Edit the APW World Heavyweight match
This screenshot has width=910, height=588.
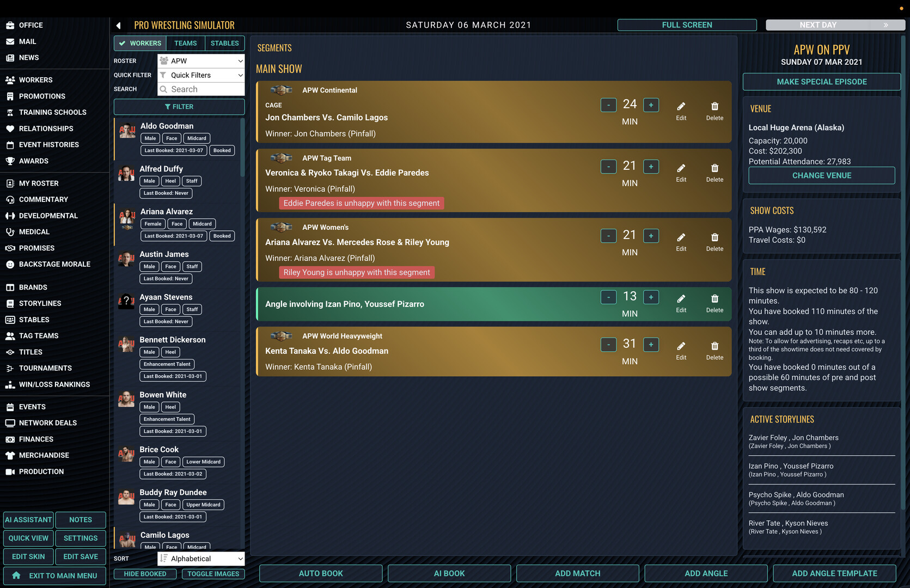(681, 350)
